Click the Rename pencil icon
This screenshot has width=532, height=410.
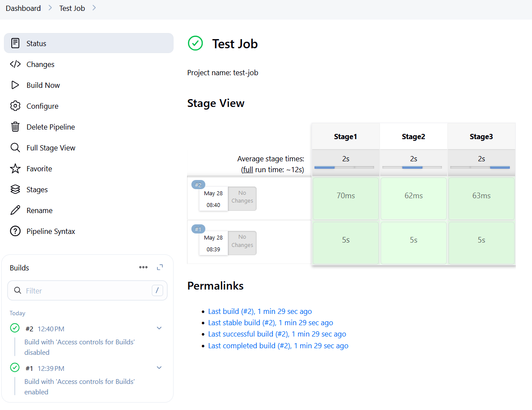[15, 210]
